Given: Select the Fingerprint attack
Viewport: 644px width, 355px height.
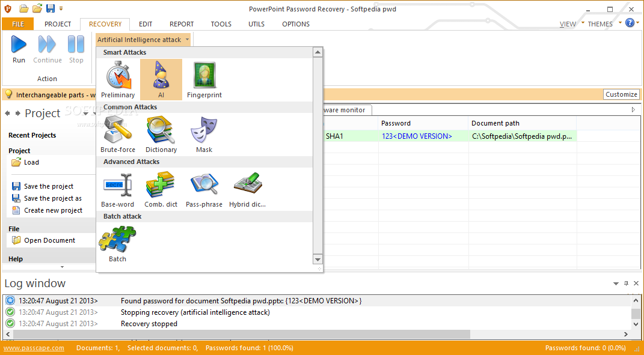Looking at the screenshot, I should (204, 80).
